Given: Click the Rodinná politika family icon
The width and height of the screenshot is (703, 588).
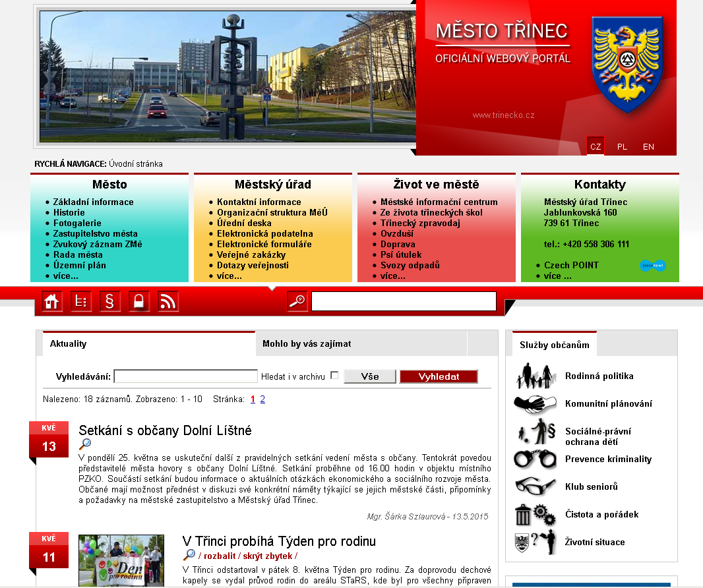Looking at the screenshot, I should (535, 376).
